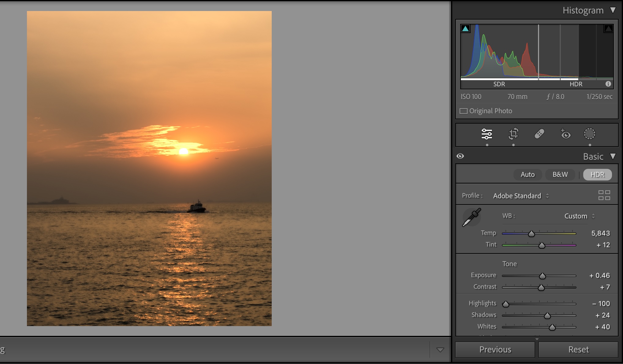Open the Masking tool
Viewport: 623px width, 364px height.
click(x=589, y=134)
